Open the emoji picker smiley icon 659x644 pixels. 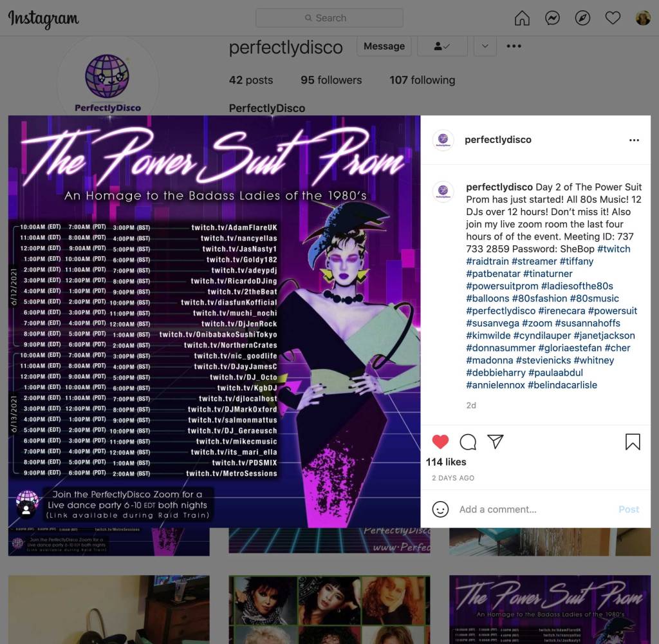(440, 509)
